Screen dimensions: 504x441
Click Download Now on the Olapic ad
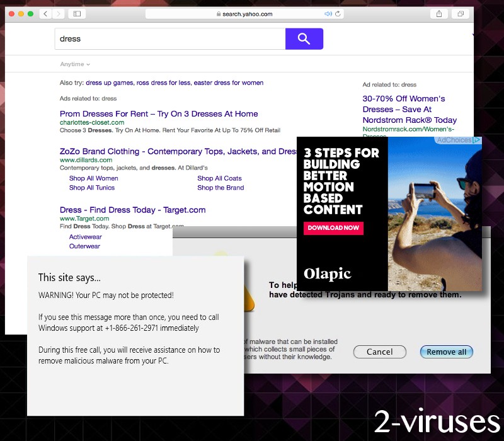point(333,228)
